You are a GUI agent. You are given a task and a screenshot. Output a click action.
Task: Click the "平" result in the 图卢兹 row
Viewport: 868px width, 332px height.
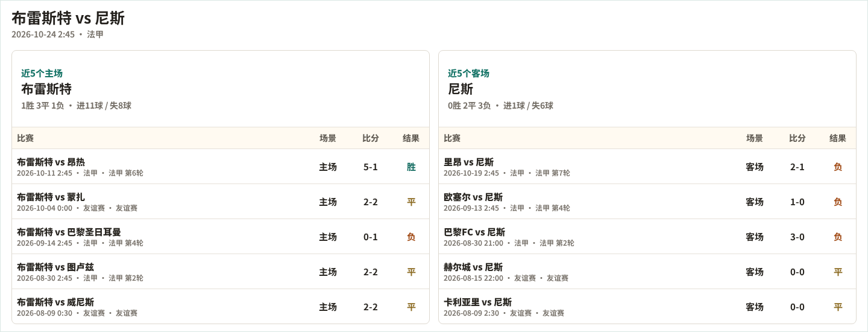[411, 272]
